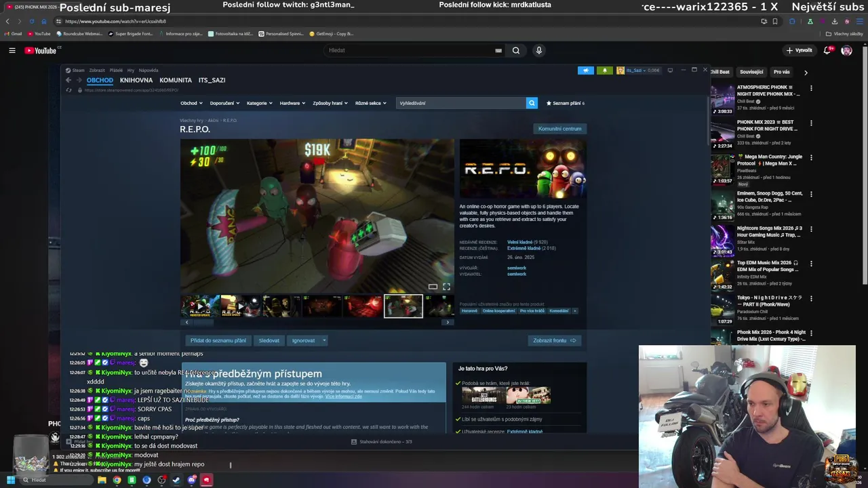Click the Steam big picture monitor icon
The image size is (868, 488).
(670, 70)
